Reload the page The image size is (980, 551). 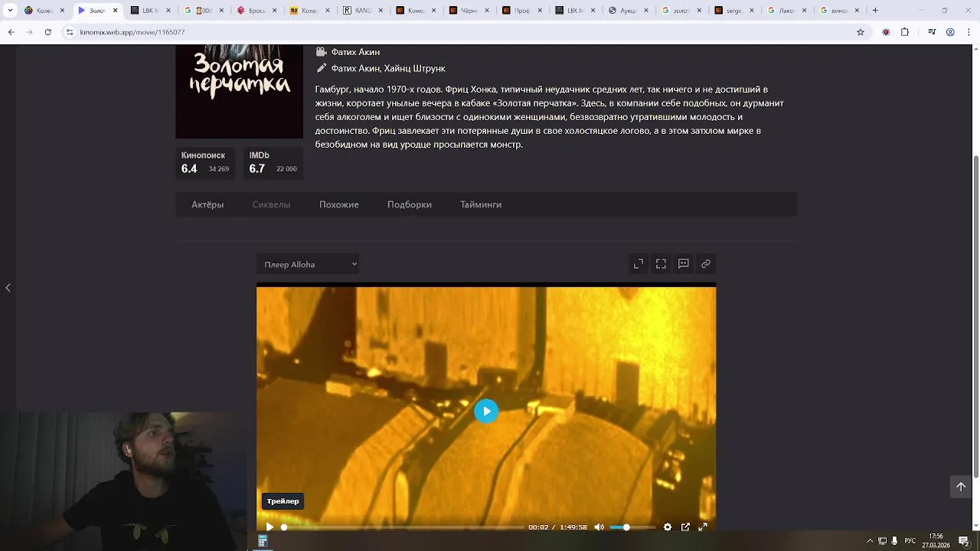tap(47, 32)
